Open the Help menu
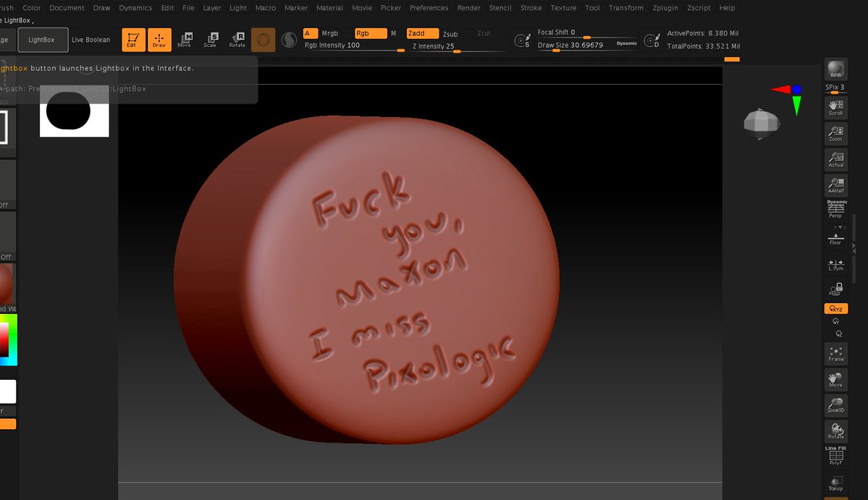 (728, 8)
